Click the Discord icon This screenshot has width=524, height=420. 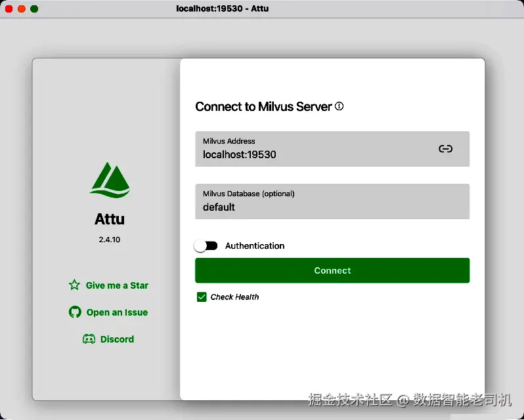(x=89, y=339)
